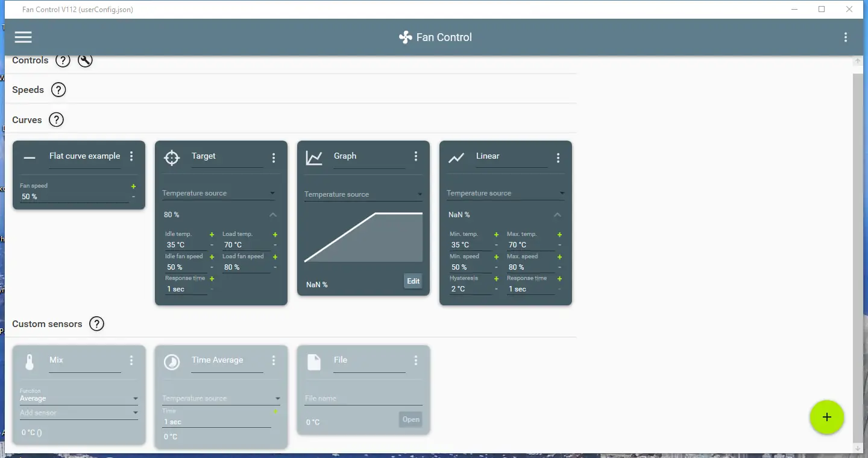This screenshot has height=458, width=868.
Task: Increase Hysteresis on the Linear card
Action: (496, 279)
